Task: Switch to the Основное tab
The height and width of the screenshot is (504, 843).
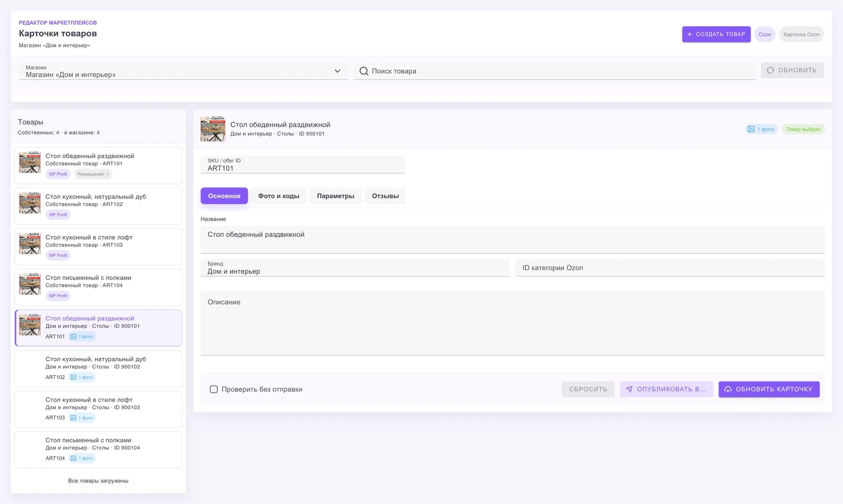Action: click(224, 196)
